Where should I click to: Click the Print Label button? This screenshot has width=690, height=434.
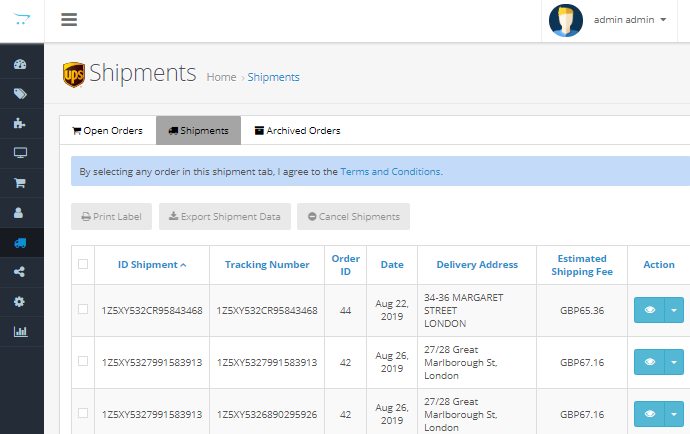(x=111, y=217)
